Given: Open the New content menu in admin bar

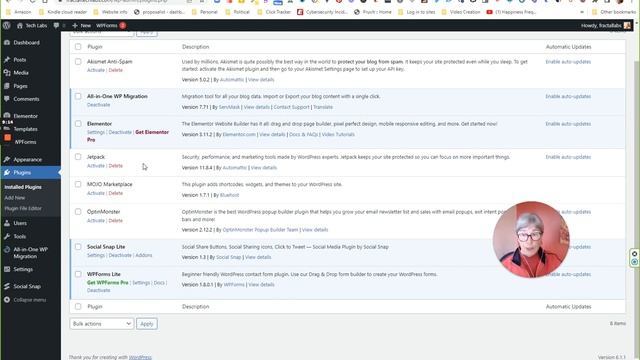Looking at the screenshot, I should tap(81, 25).
